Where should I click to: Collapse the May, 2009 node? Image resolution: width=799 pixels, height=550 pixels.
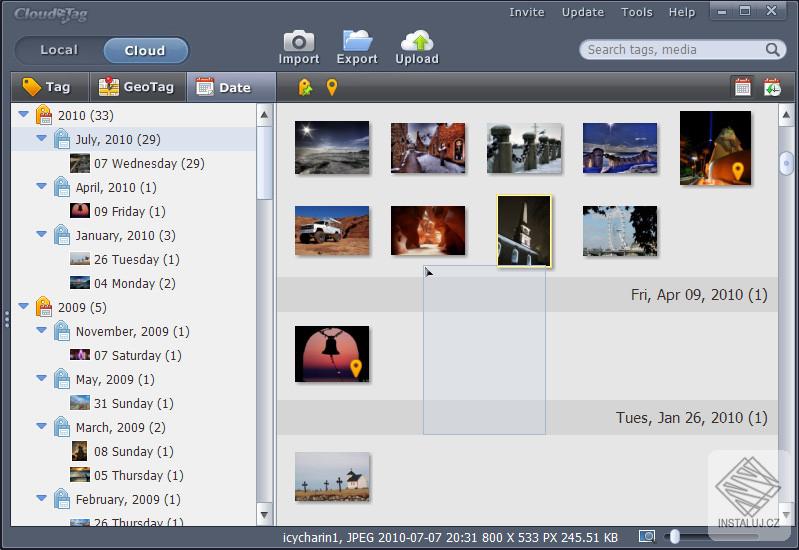point(42,378)
